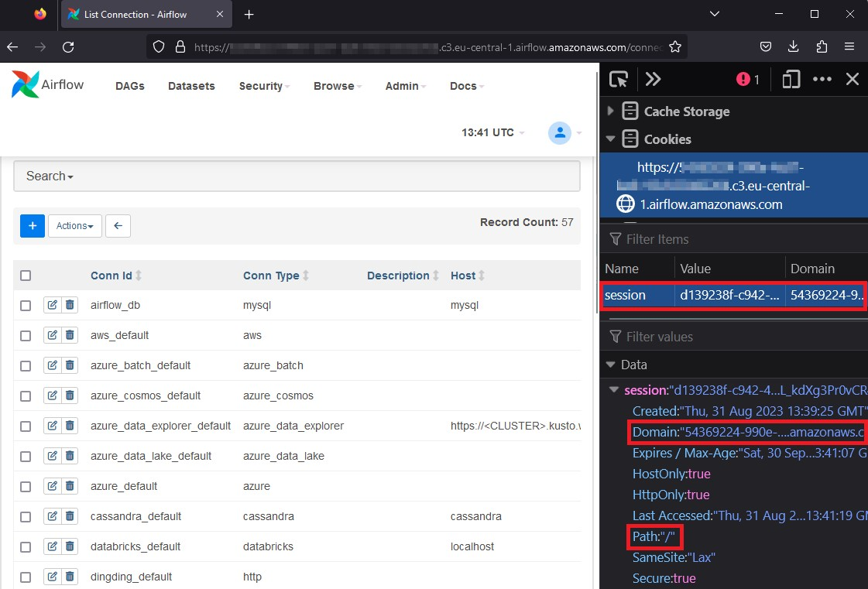
Task: Expand the Cache Storage section
Action: 611,111
